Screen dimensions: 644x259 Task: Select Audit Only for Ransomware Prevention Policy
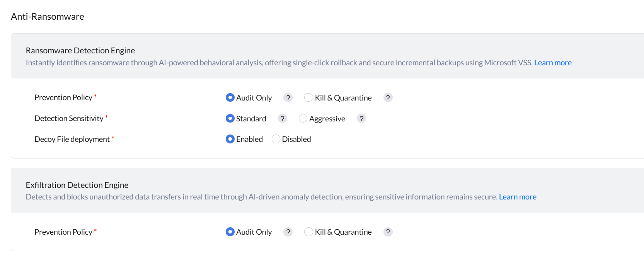230,97
